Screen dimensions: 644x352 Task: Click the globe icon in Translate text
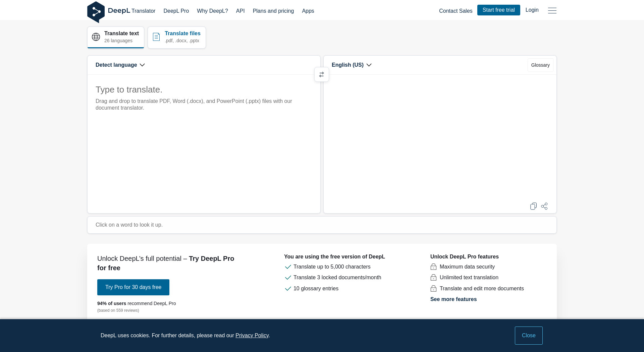(x=96, y=37)
